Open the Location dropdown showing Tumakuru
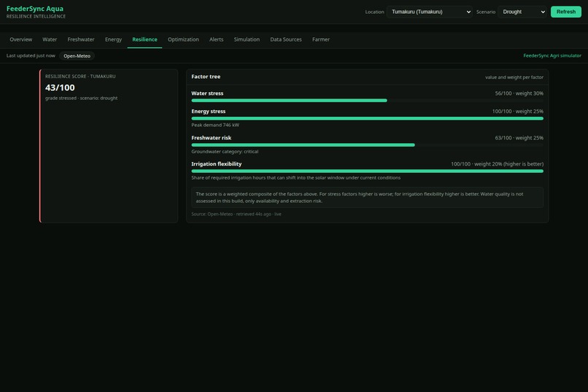 coord(430,12)
